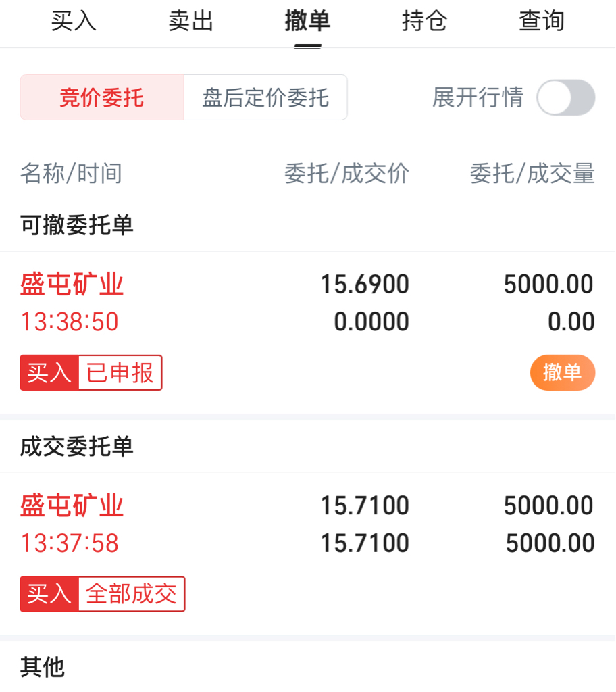Tap the 名称/时间 column header

[x=72, y=174]
